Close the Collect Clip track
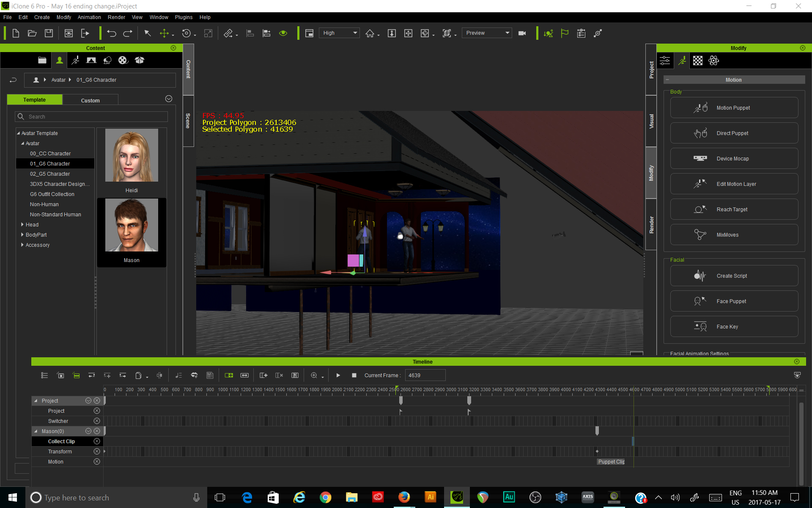The image size is (812, 508). tap(97, 441)
